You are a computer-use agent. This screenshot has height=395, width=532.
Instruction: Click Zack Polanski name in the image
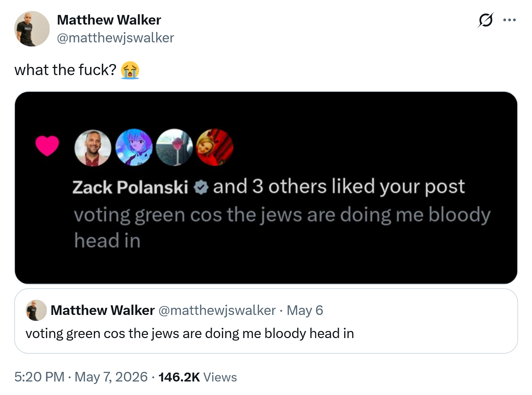(x=130, y=187)
